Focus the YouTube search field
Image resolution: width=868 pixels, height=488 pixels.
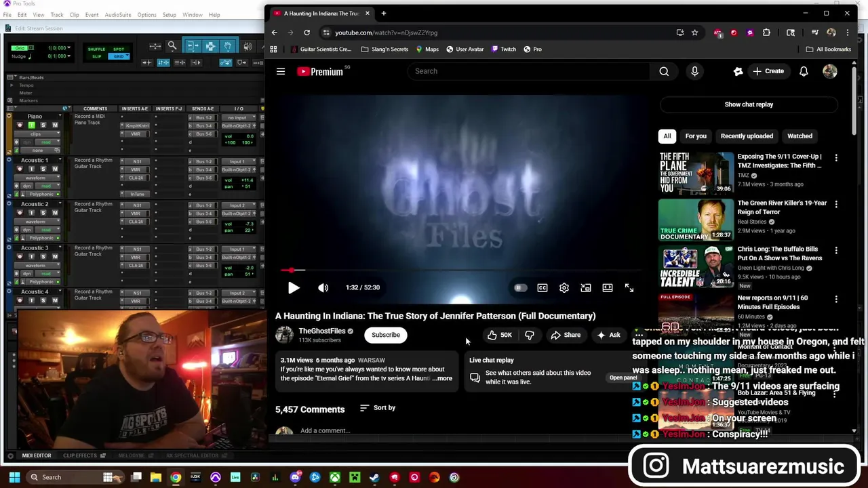529,71
